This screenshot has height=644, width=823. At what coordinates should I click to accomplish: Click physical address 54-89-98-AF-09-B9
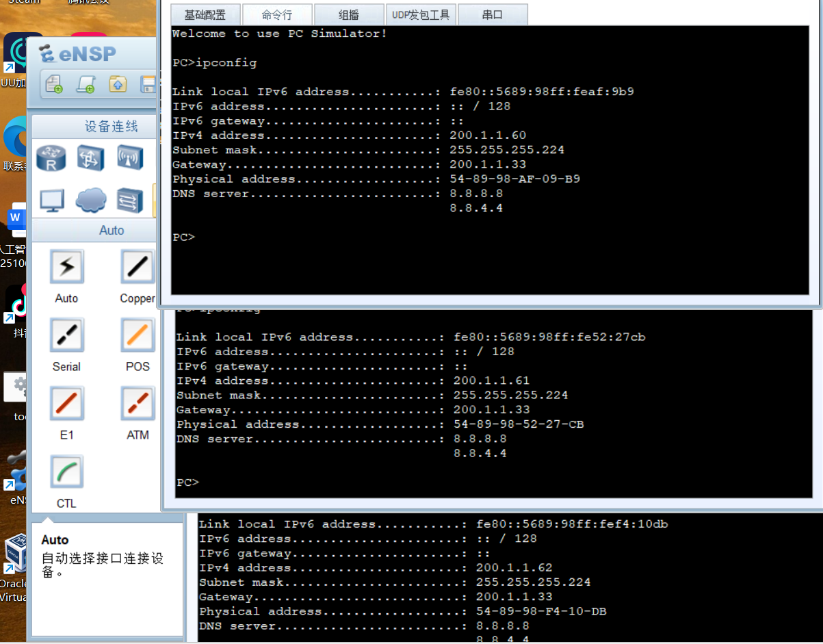tap(515, 179)
